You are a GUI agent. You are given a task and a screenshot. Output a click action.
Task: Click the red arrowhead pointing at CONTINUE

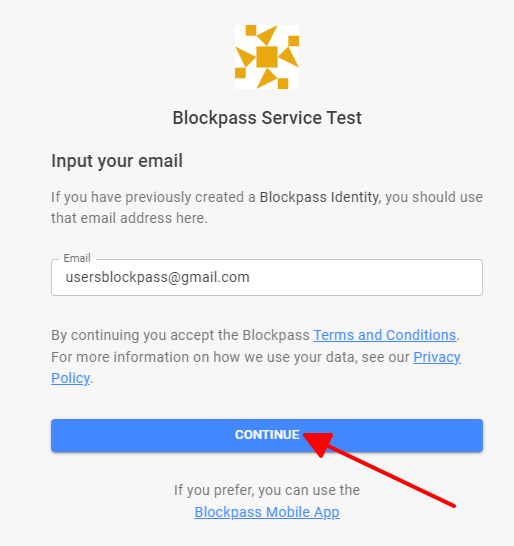318,444
